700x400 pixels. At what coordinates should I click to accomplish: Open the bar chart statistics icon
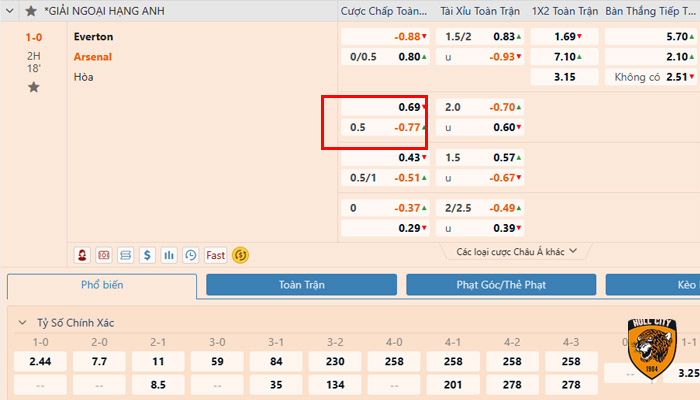[x=169, y=255]
